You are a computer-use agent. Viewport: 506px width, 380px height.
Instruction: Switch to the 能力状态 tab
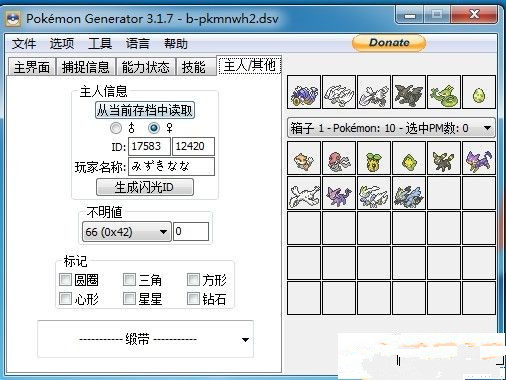tap(145, 67)
